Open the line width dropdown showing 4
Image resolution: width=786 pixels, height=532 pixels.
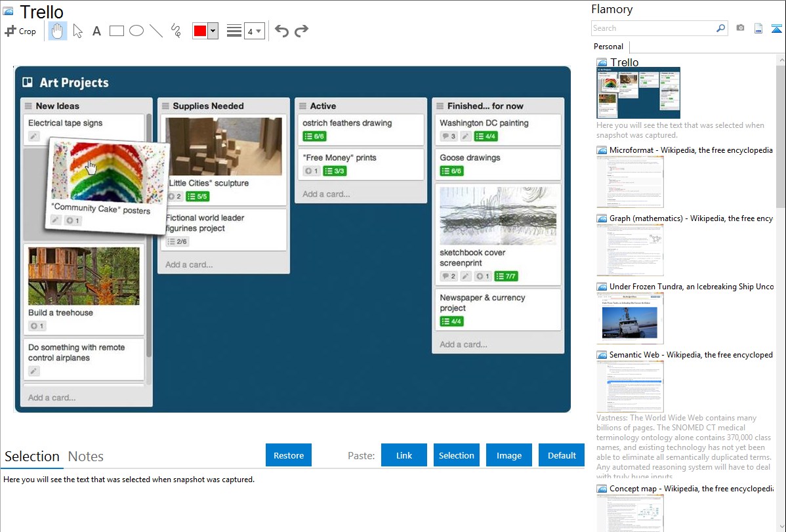tap(254, 31)
